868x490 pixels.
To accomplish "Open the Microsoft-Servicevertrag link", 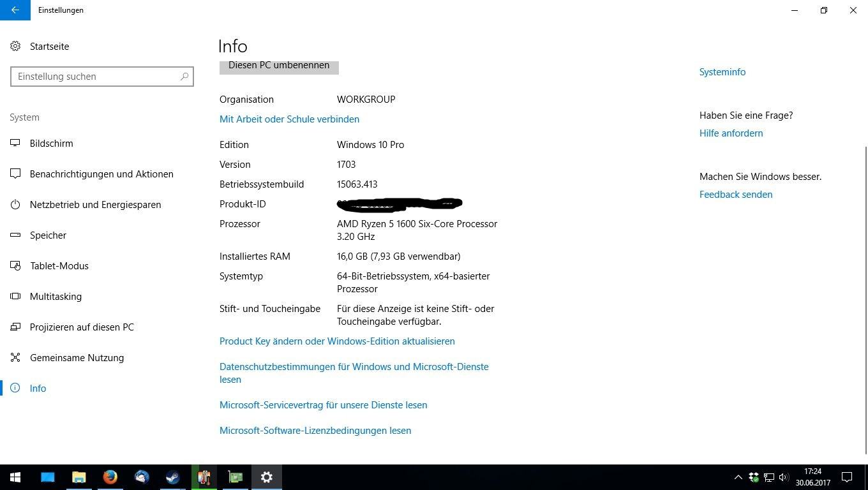I will [x=323, y=405].
